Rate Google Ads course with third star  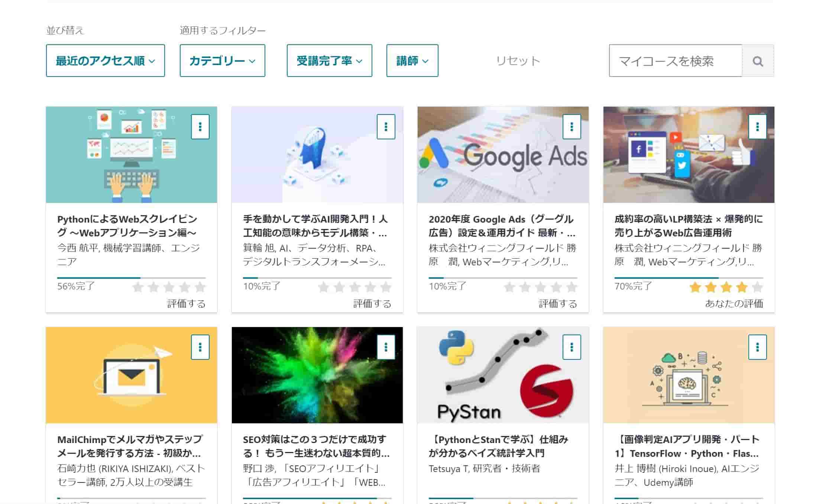(x=541, y=287)
